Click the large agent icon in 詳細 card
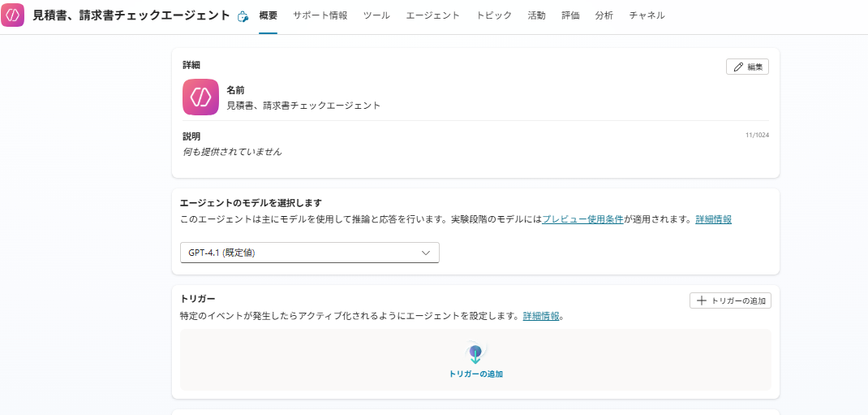 pyautogui.click(x=200, y=97)
